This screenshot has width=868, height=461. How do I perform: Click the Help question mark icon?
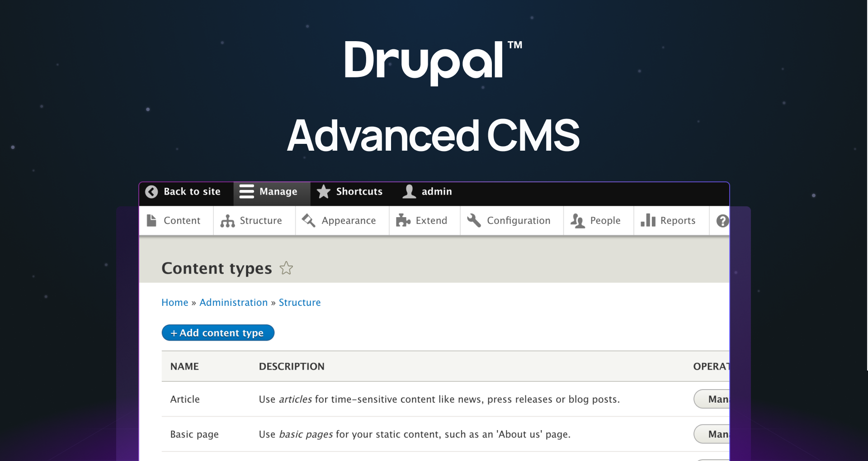tap(723, 220)
